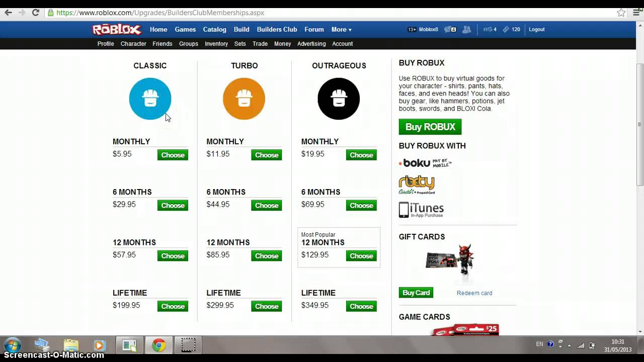Image resolution: width=644 pixels, height=362 pixels.
Task: Go to Character in the sub-navigation
Action: [x=133, y=44]
